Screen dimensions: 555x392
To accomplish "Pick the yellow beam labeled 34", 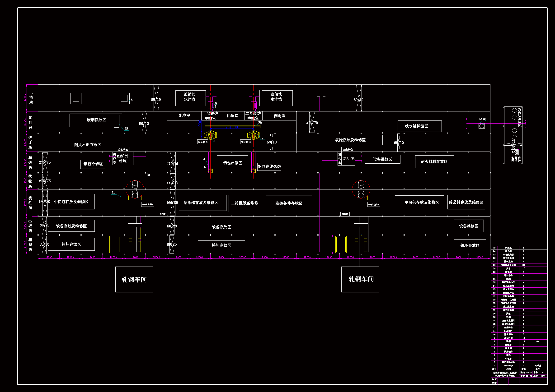I will [232, 127].
